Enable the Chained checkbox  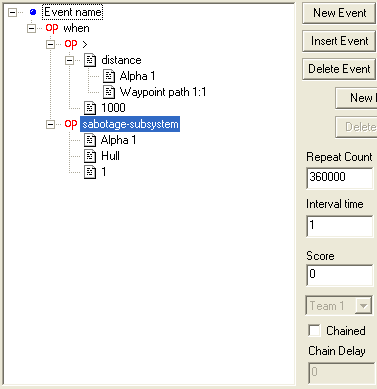pyautogui.click(x=314, y=331)
